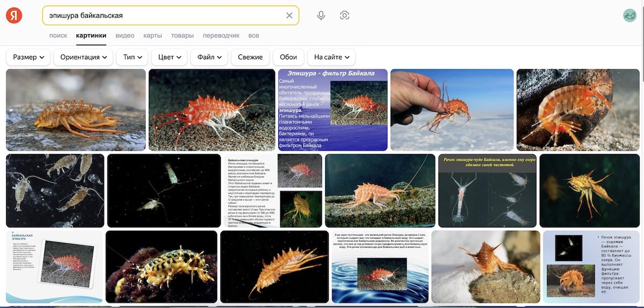Open the curled orange amphipod on dark rock
This screenshot has height=308, width=644.
[577, 110]
